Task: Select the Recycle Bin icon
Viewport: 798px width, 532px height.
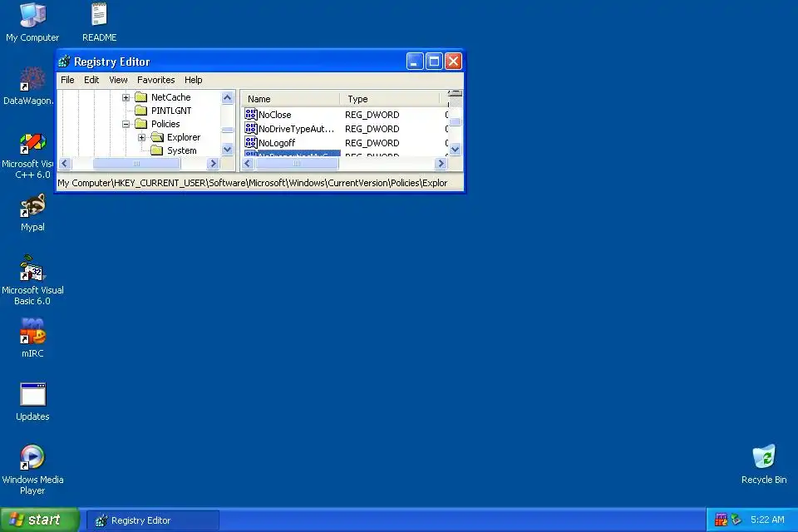Action: (764, 465)
